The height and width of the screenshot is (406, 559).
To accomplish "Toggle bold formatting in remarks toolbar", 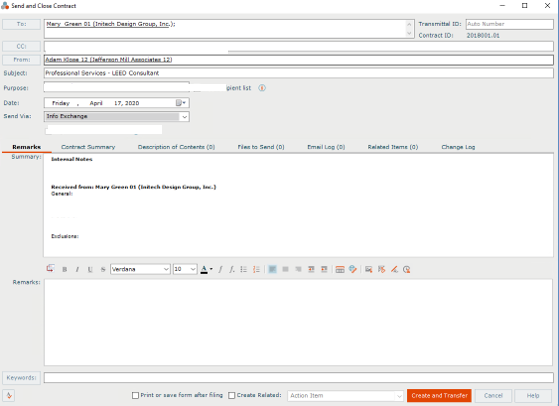I will point(65,269).
